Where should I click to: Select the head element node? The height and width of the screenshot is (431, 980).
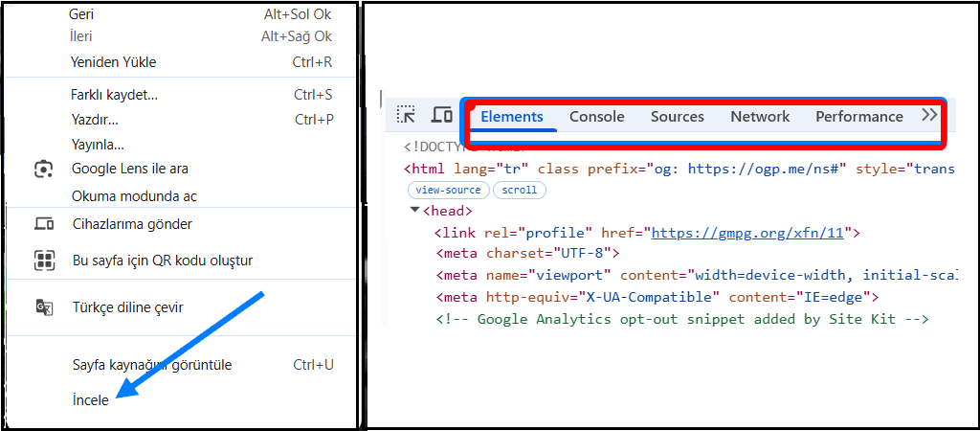click(448, 211)
